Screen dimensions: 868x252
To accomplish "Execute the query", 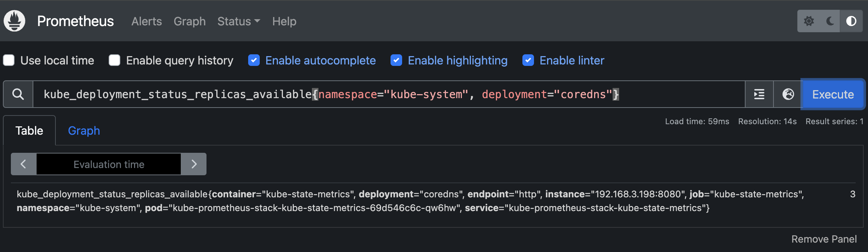I will (x=833, y=94).
